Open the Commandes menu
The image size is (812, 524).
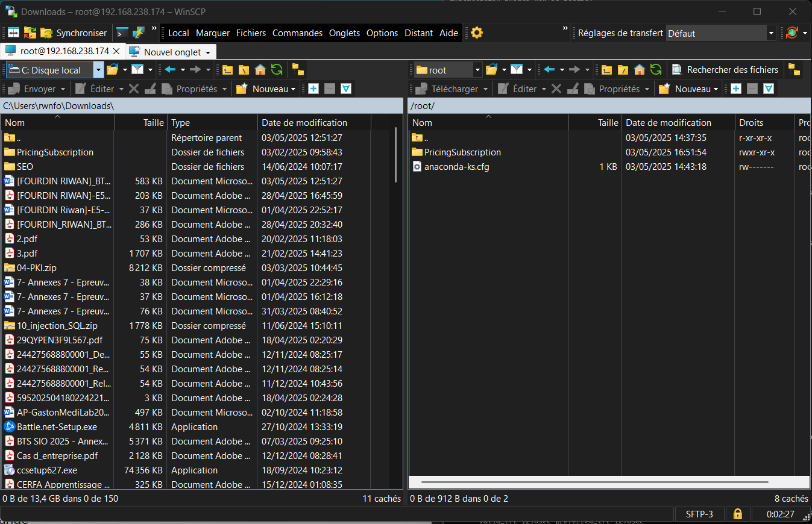297,33
